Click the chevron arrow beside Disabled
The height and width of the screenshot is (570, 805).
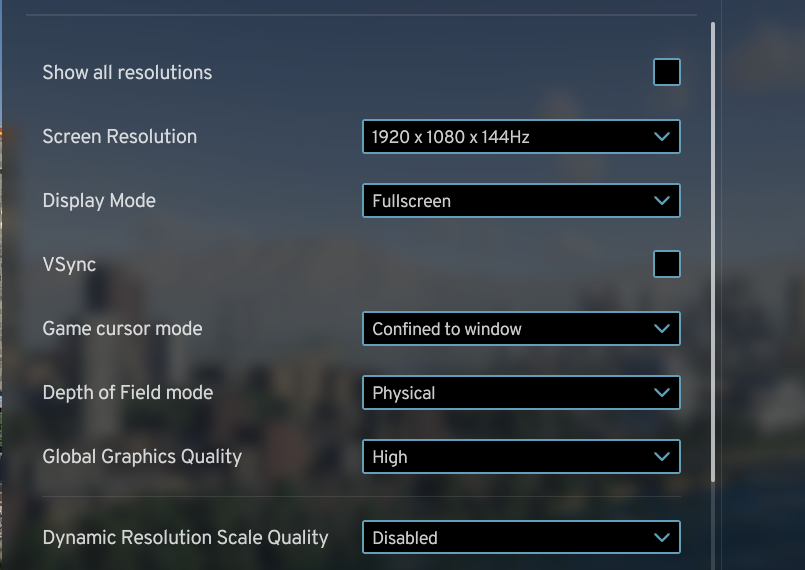661,538
